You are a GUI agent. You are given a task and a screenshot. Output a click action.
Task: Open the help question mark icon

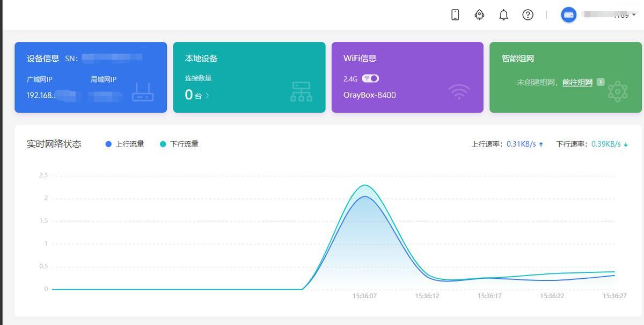(x=528, y=15)
